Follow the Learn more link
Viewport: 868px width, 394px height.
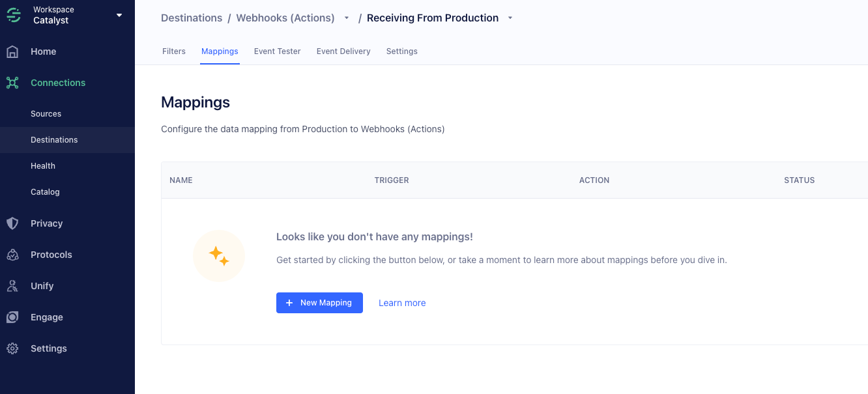pos(402,303)
